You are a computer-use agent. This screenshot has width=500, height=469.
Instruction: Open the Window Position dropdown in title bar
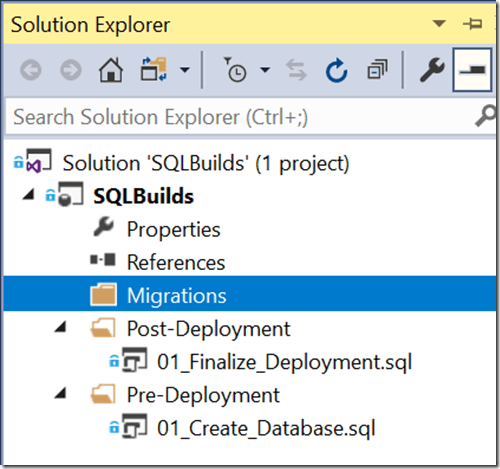click(x=439, y=24)
